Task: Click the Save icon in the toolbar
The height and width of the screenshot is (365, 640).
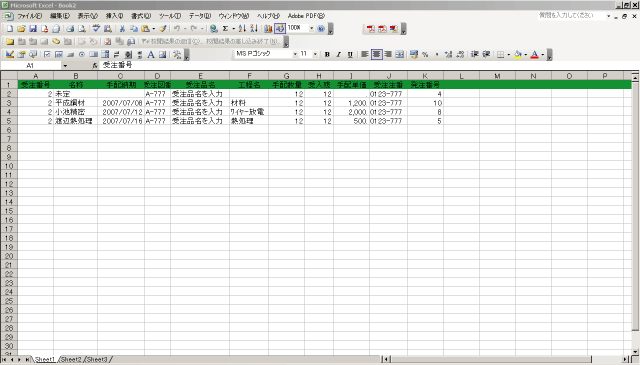Action: [x=33, y=29]
